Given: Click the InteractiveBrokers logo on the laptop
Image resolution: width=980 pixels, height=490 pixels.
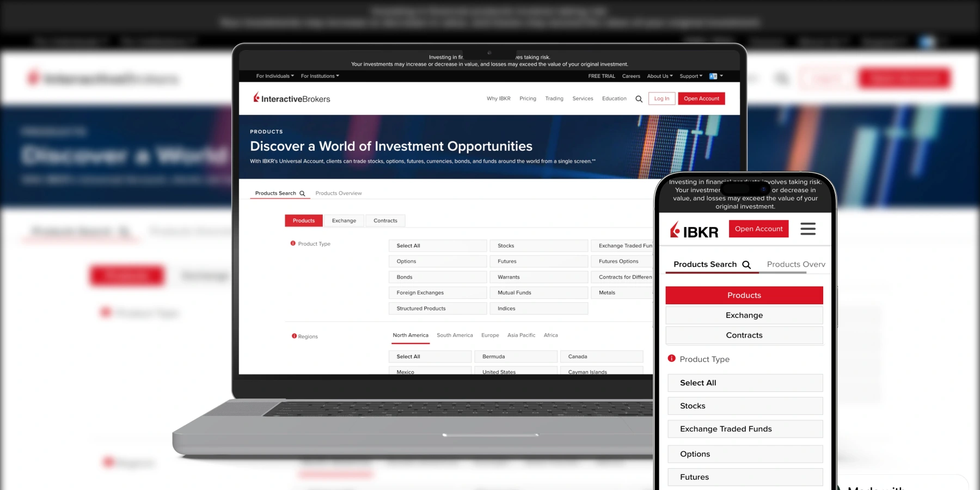Looking at the screenshot, I should click(x=292, y=98).
